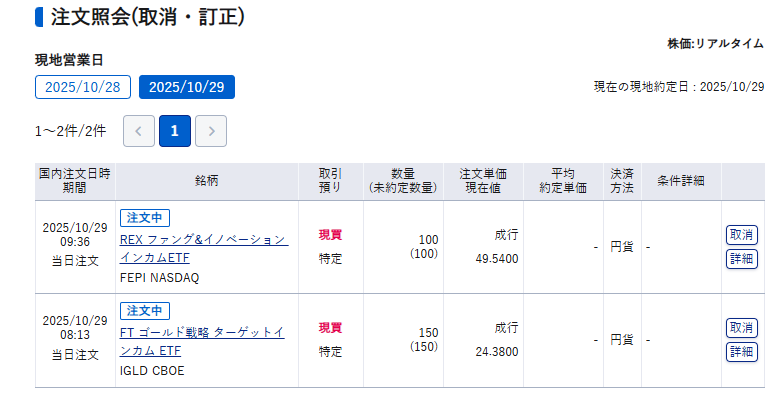Viewport: 768px width, 401px height.
Task: Click page number 1 in pagination
Action: click(x=175, y=131)
